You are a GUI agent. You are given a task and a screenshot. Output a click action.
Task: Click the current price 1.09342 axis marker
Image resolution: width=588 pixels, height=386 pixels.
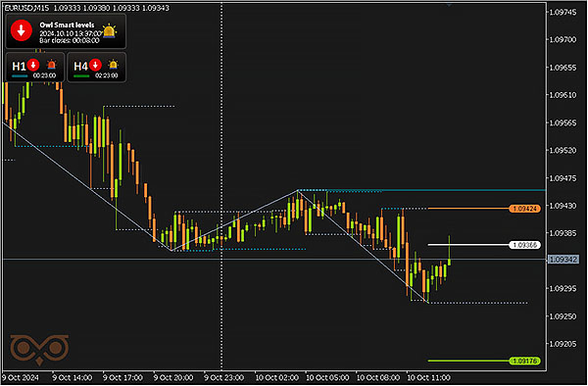(x=563, y=260)
